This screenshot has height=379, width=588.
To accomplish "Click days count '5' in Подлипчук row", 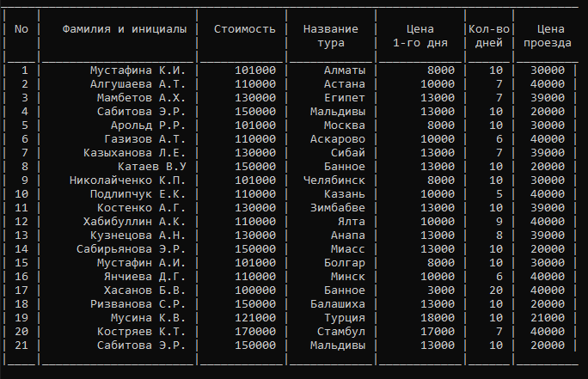I will pyautogui.click(x=499, y=194).
